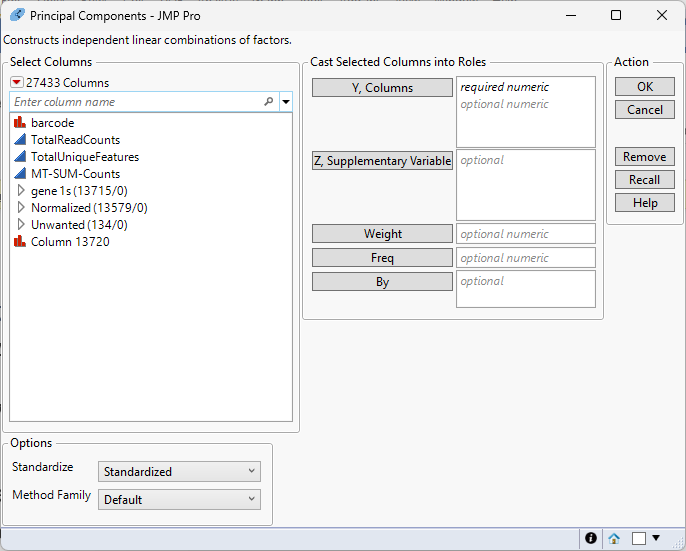
Task: Expand the gene 1s column group
Action: click(22, 191)
